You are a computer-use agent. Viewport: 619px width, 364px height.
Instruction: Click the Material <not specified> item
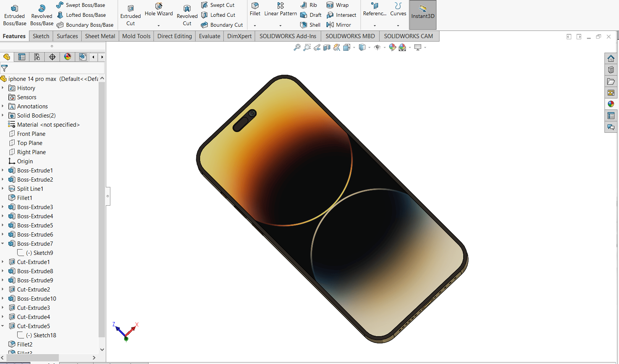44,125
